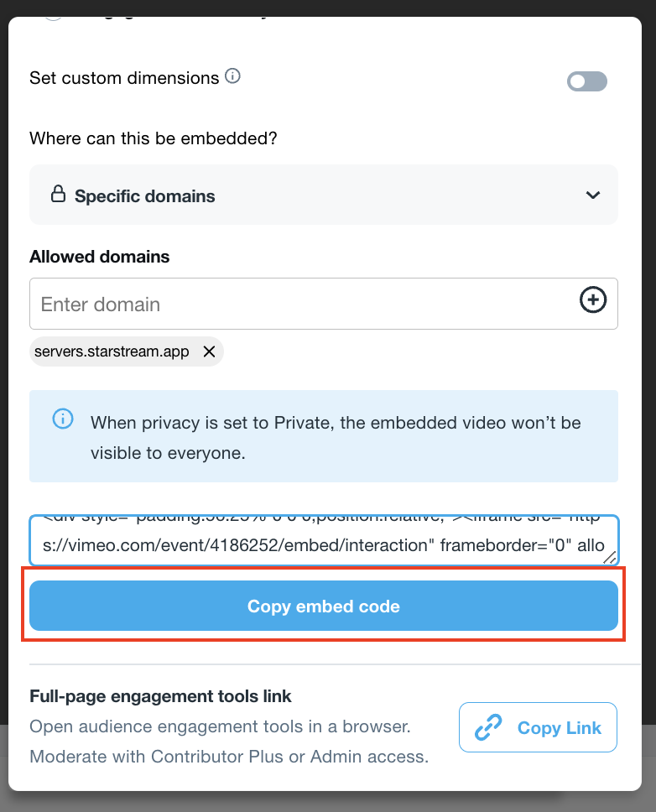The width and height of the screenshot is (656, 812).
Task: Open the Specific domains dropdown
Action: (323, 195)
